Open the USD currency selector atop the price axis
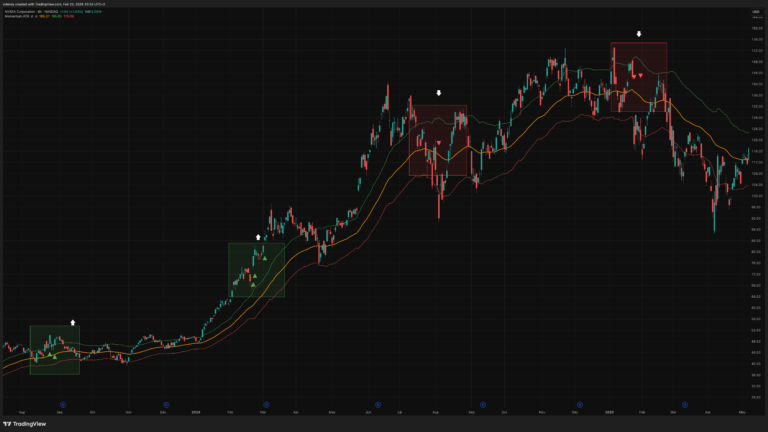 (x=755, y=11)
